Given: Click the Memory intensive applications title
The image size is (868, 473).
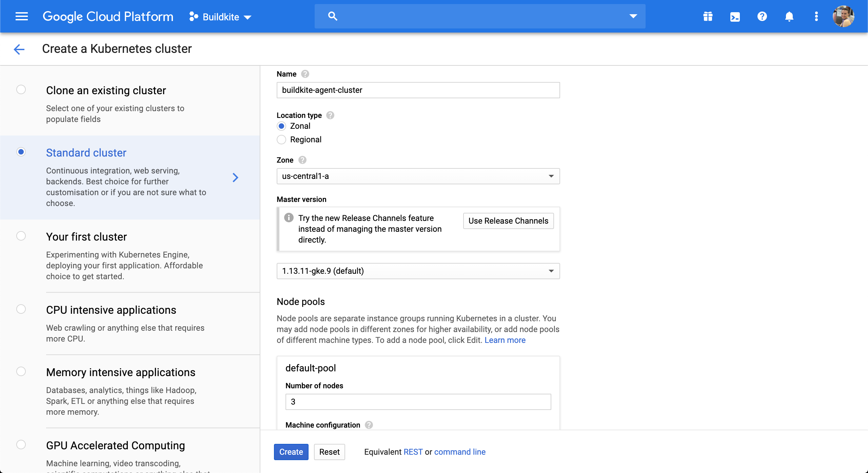Looking at the screenshot, I should pyautogui.click(x=121, y=372).
